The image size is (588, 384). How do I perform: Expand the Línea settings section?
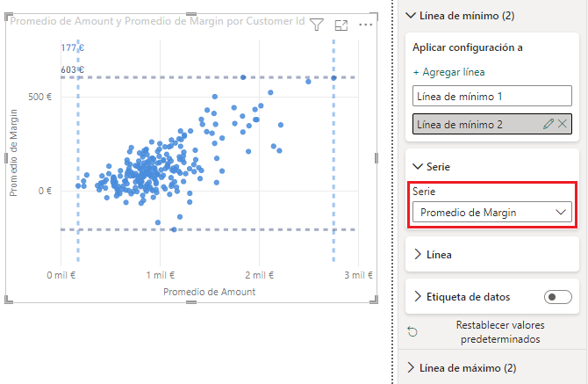coord(418,255)
